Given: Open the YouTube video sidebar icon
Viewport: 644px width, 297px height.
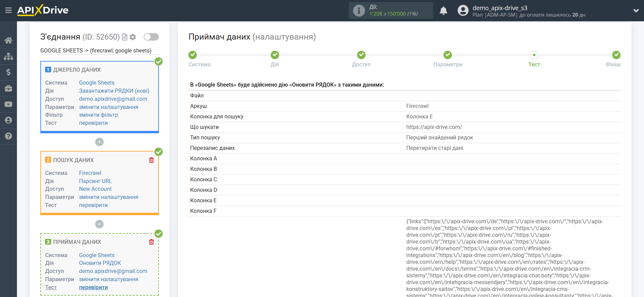Looking at the screenshot, I should tap(8, 104).
